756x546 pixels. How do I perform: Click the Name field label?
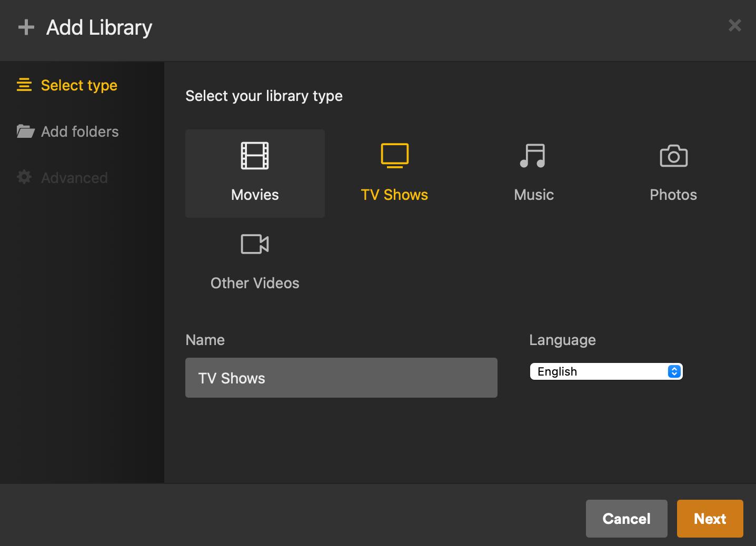[x=205, y=340]
